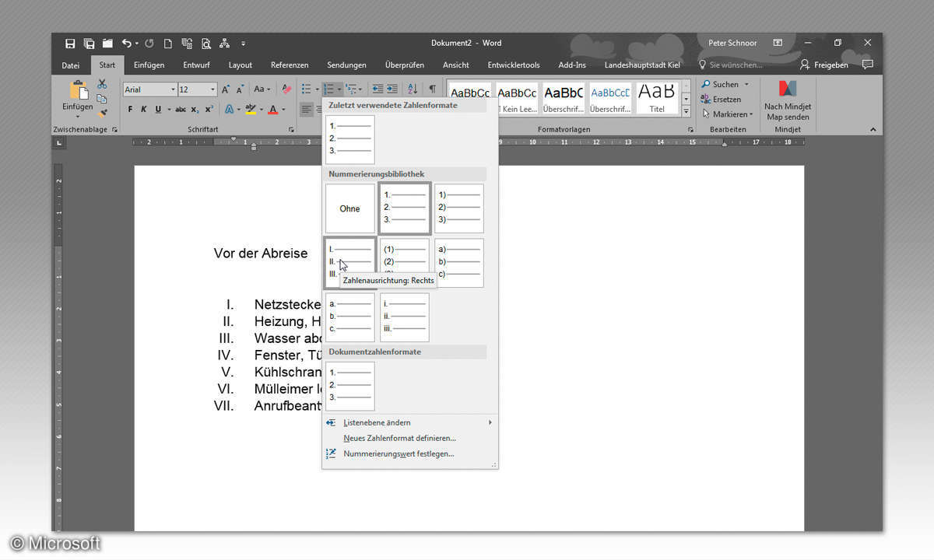Click the numbered list icon in the ribbon
Screen dimensions: 934x560
point(329,89)
